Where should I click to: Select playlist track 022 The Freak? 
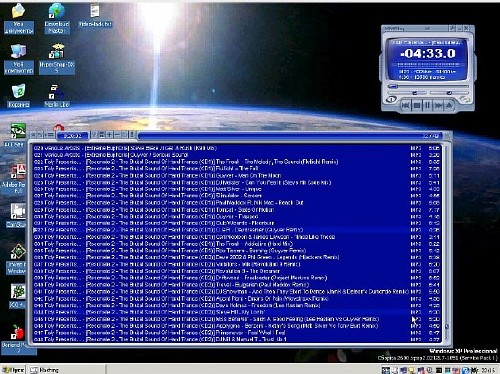click(237, 162)
